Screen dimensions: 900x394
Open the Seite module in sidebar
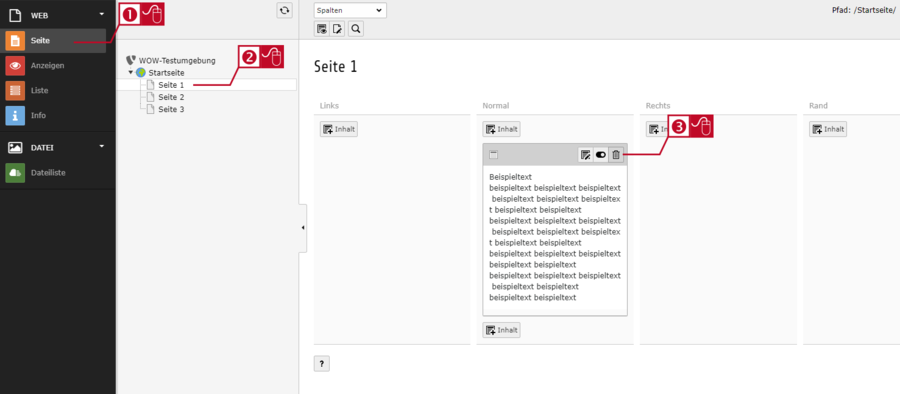point(53,41)
